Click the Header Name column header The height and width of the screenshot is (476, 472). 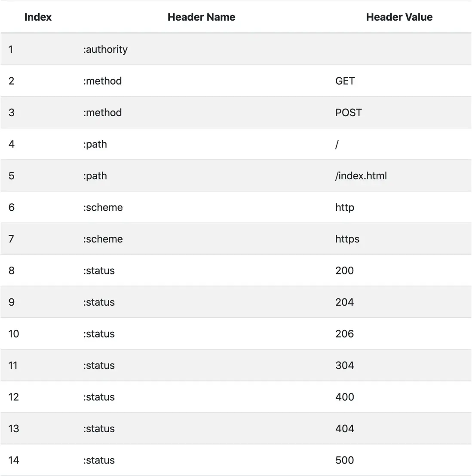coord(201,17)
